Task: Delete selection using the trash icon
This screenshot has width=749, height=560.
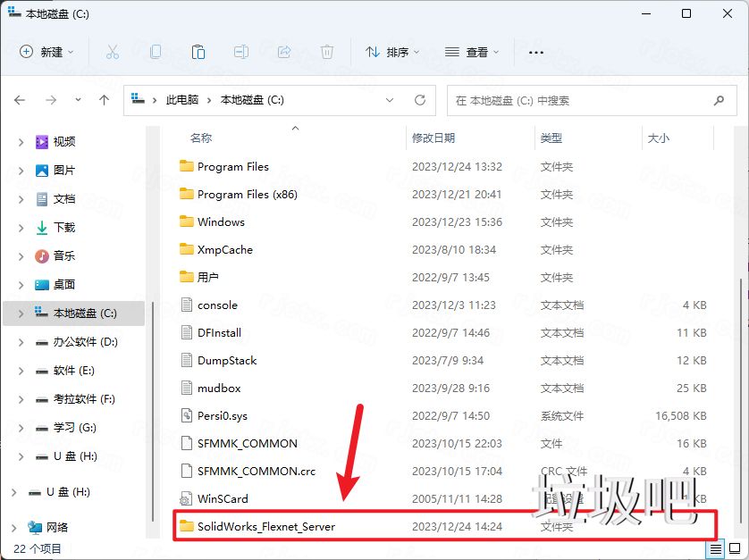Action: pos(327,53)
